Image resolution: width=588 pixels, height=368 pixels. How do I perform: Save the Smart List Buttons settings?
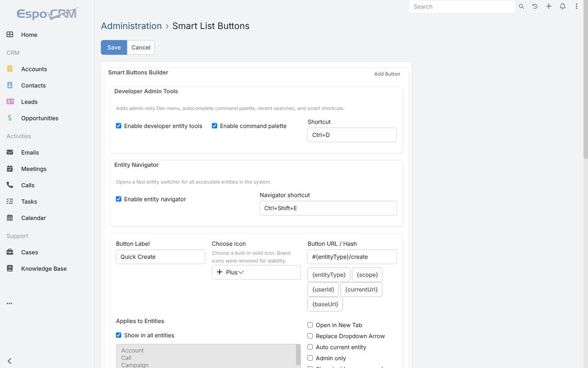[114, 47]
